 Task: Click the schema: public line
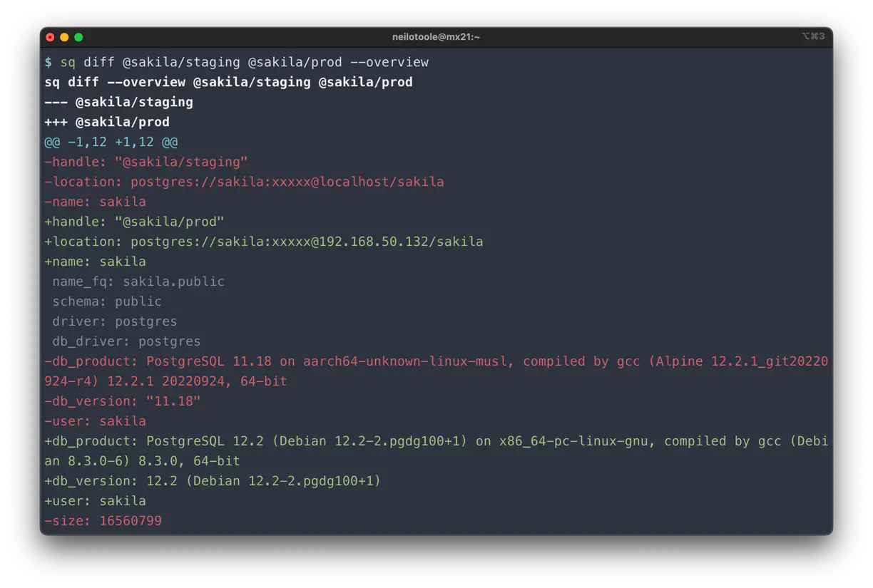107,301
